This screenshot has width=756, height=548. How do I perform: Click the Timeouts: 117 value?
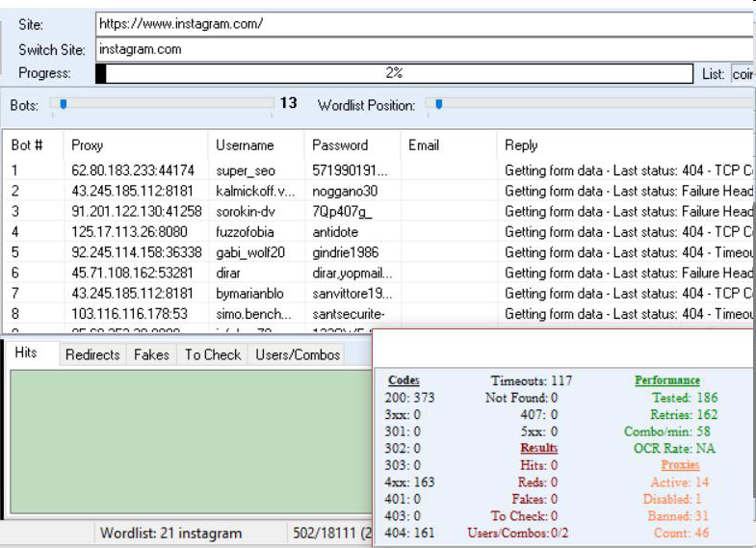pos(531,380)
